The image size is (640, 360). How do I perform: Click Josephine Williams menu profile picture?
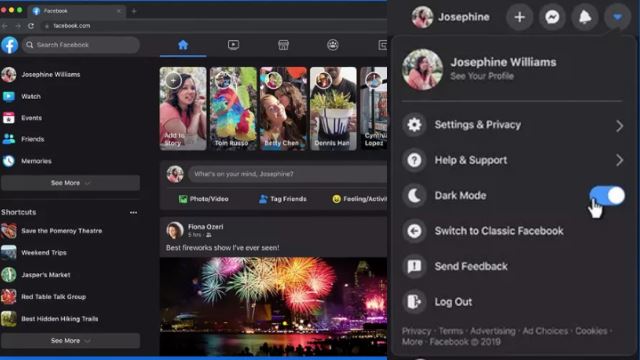(422, 69)
